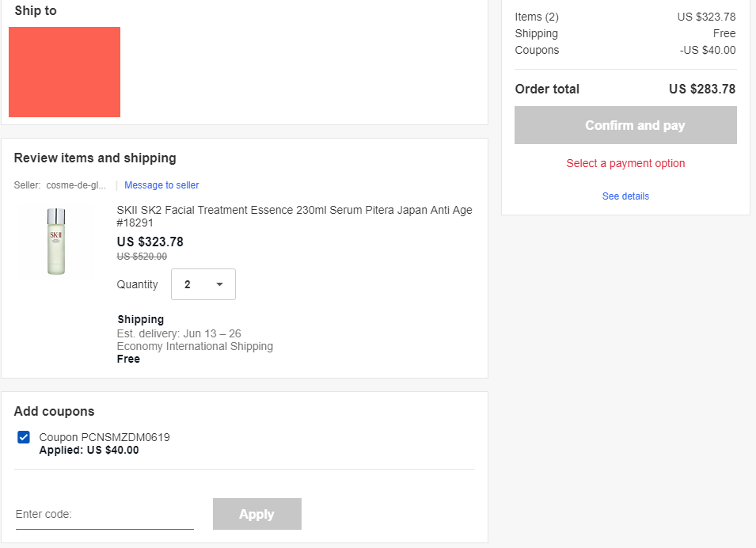Click the Add coupons heading
Screen dimensions: 756x548
click(x=54, y=412)
